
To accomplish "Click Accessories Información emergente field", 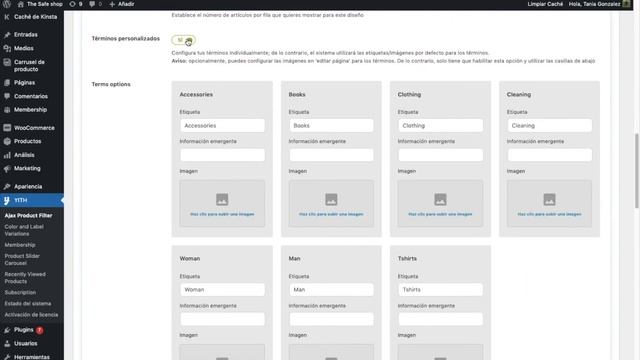I will pos(222,155).
